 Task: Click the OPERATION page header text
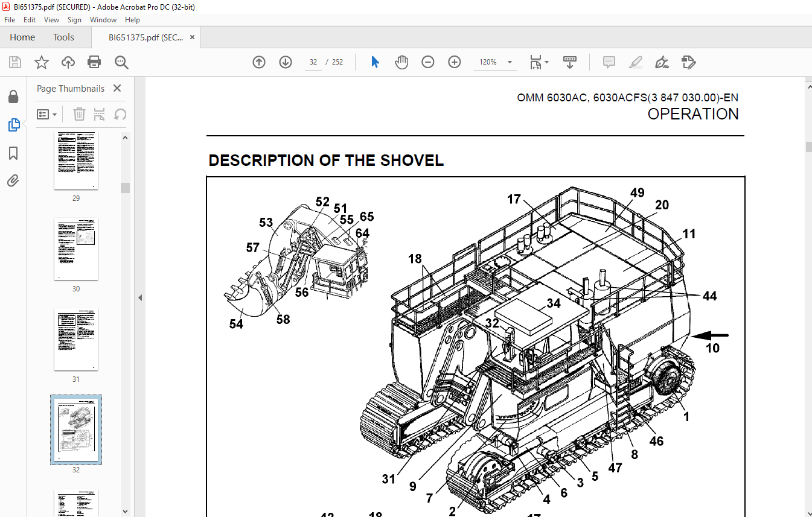pyautogui.click(x=693, y=114)
